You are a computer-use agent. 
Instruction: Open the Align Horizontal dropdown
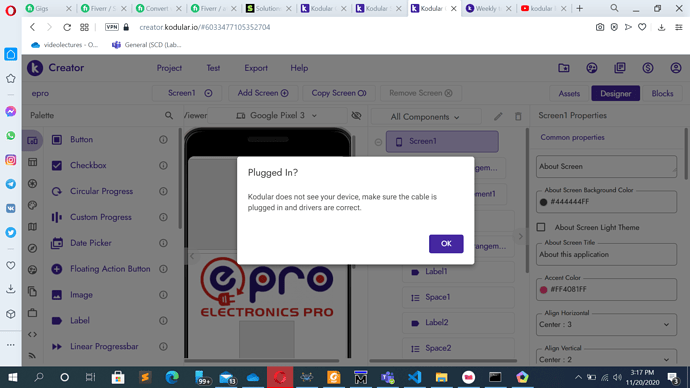click(606, 325)
